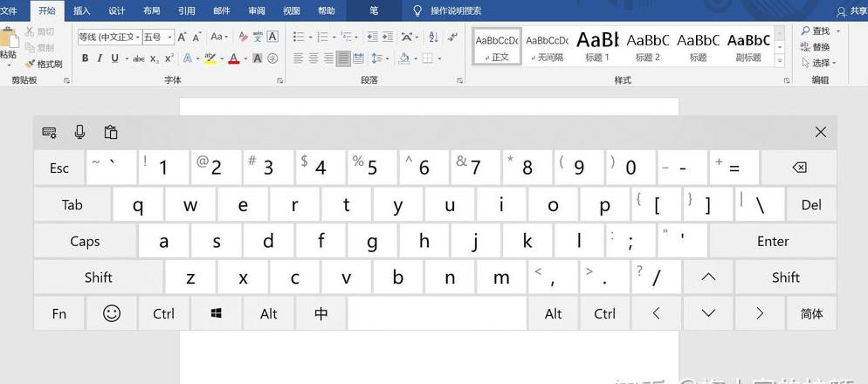Sort the selection with the A-Z sort icon

[x=433, y=37]
